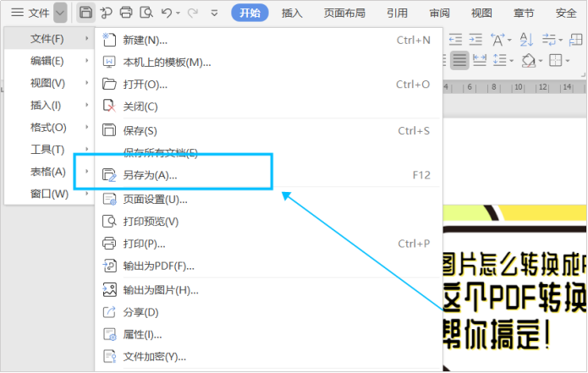Open the 文件(F) submenu

(49, 39)
